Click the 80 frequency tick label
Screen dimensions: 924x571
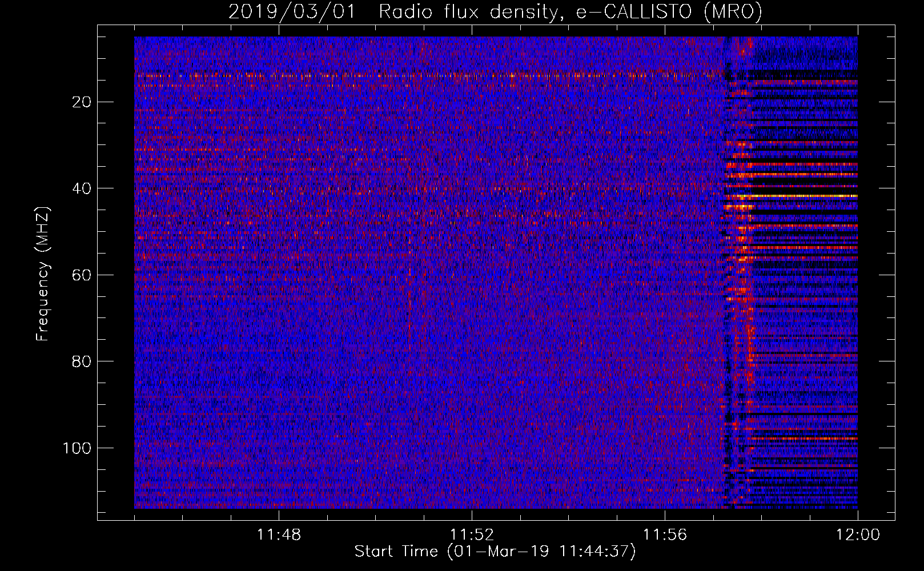coord(82,361)
